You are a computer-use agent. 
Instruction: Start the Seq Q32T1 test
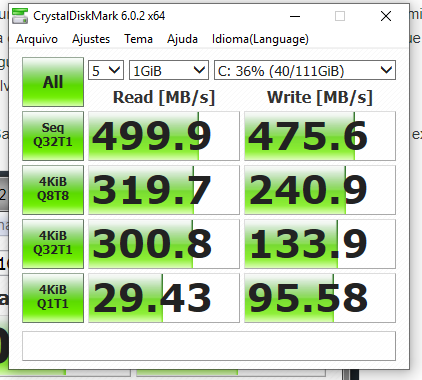coord(53,136)
